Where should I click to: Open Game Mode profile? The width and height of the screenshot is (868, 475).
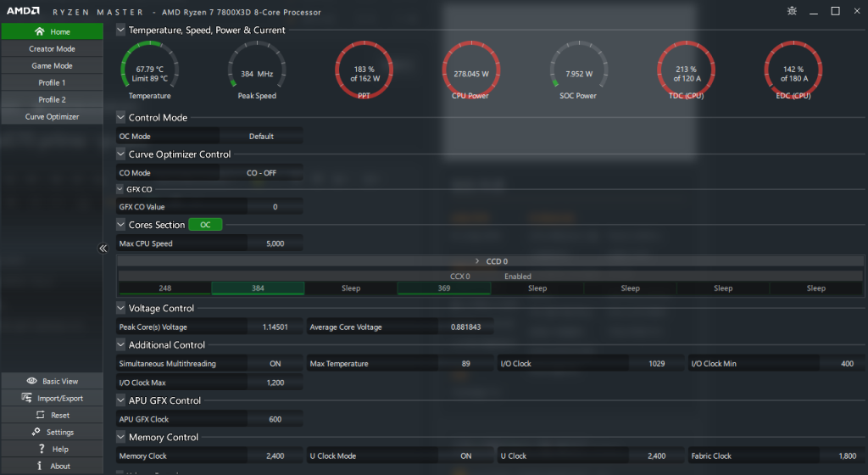click(52, 66)
